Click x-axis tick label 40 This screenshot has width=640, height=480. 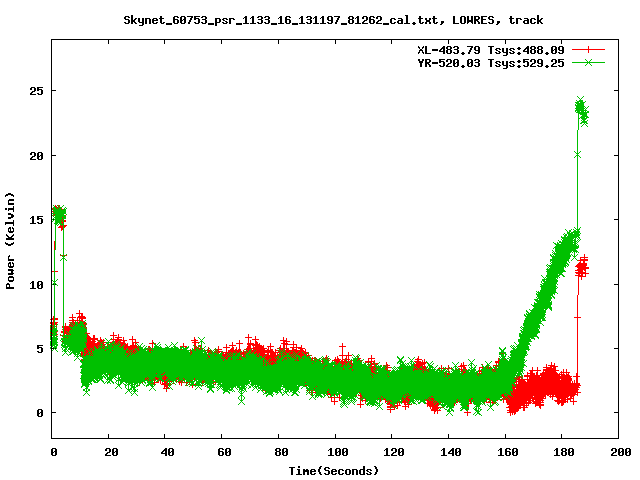(167, 452)
